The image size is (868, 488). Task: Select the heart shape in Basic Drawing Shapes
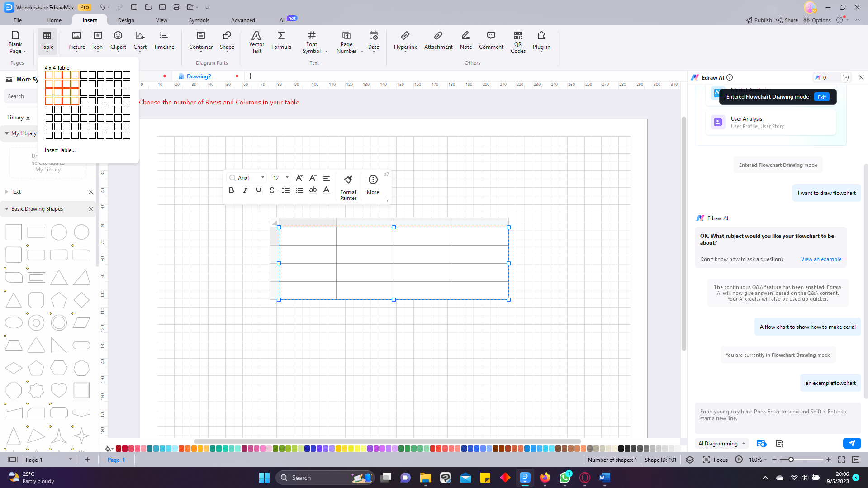59,390
